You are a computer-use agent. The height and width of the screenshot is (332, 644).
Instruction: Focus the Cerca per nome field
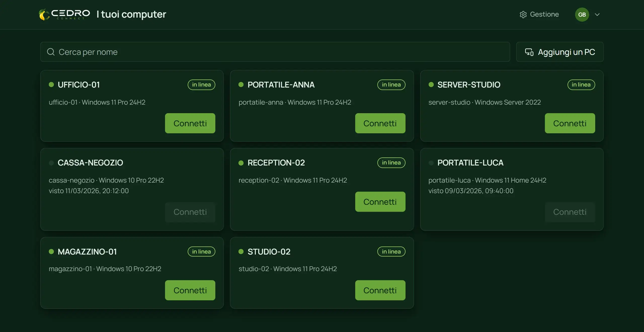pos(275,52)
